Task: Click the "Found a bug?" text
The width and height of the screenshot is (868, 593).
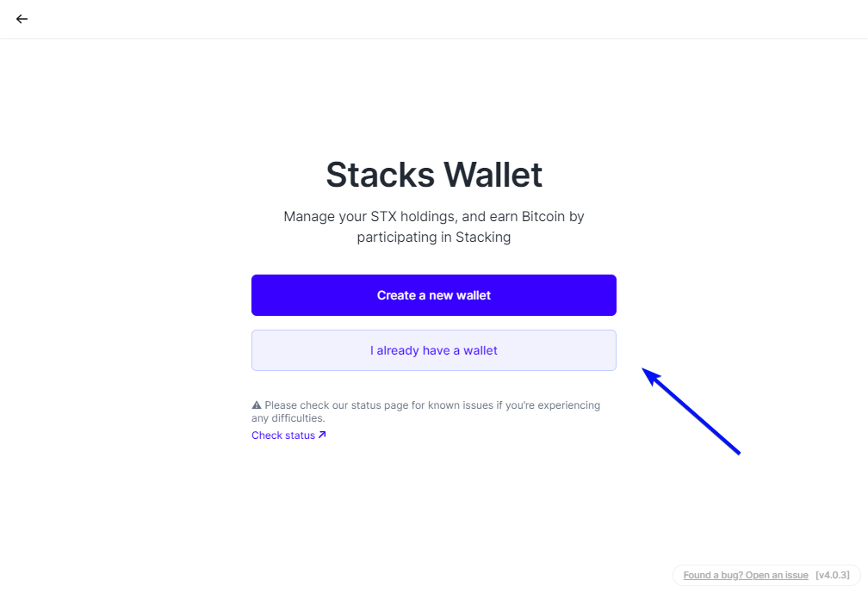Action: click(715, 575)
